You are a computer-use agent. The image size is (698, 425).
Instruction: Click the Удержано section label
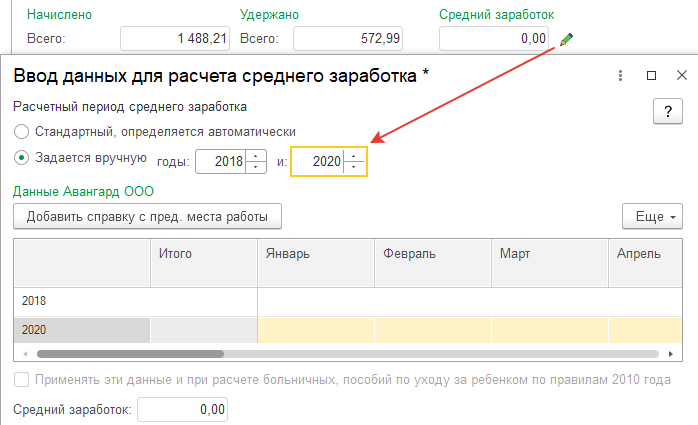pos(269,14)
